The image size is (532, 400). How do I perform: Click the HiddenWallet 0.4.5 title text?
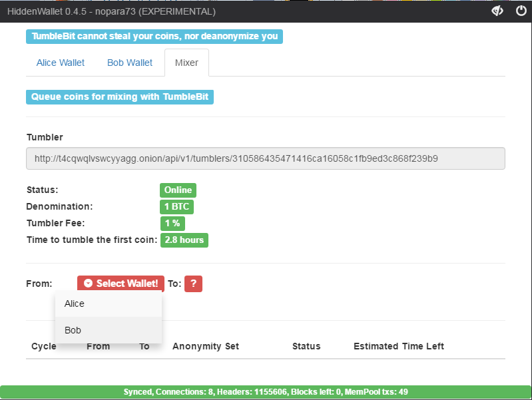[111, 11]
